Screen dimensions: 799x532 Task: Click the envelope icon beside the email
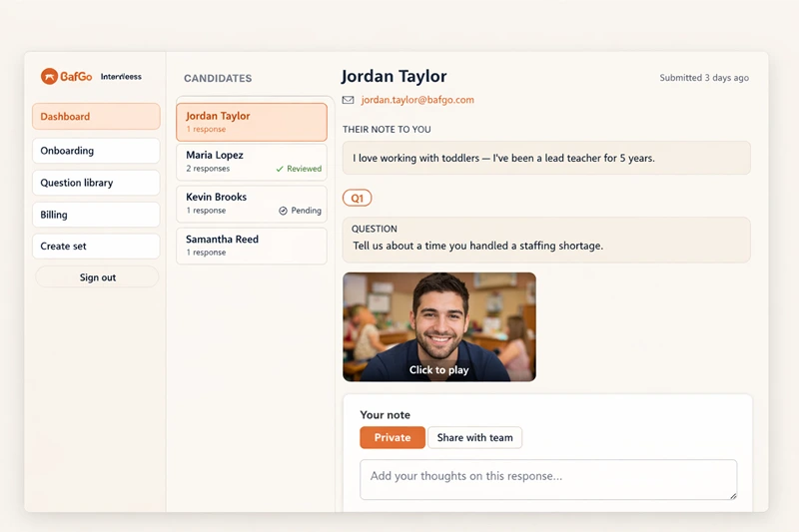tap(348, 100)
